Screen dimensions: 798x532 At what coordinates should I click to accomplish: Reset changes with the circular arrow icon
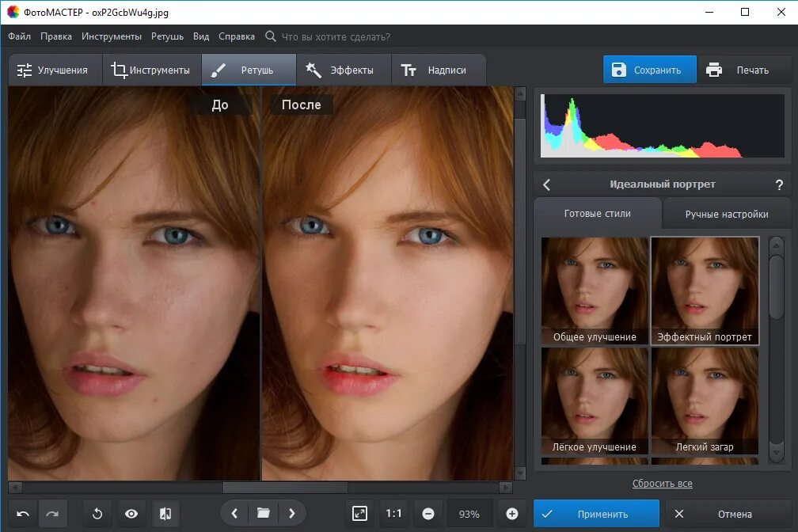pos(97,514)
